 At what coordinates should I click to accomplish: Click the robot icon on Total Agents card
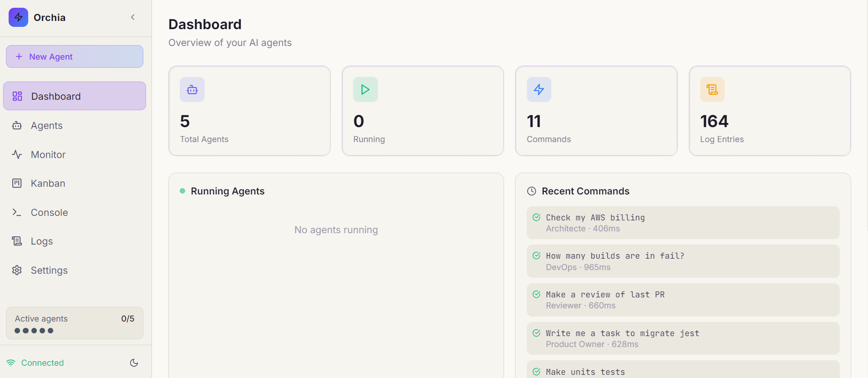(x=192, y=90)
